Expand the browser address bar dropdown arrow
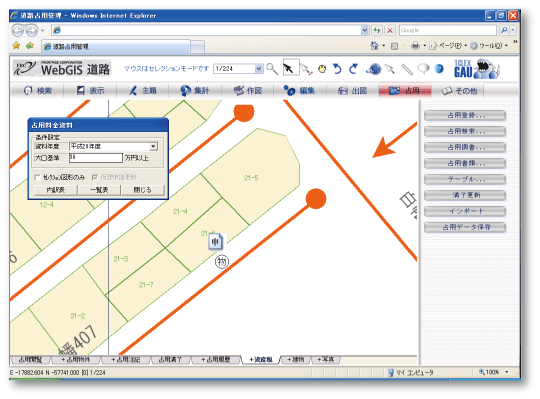The width and height of the screenshot is (540, 399). tap(365, 30)
